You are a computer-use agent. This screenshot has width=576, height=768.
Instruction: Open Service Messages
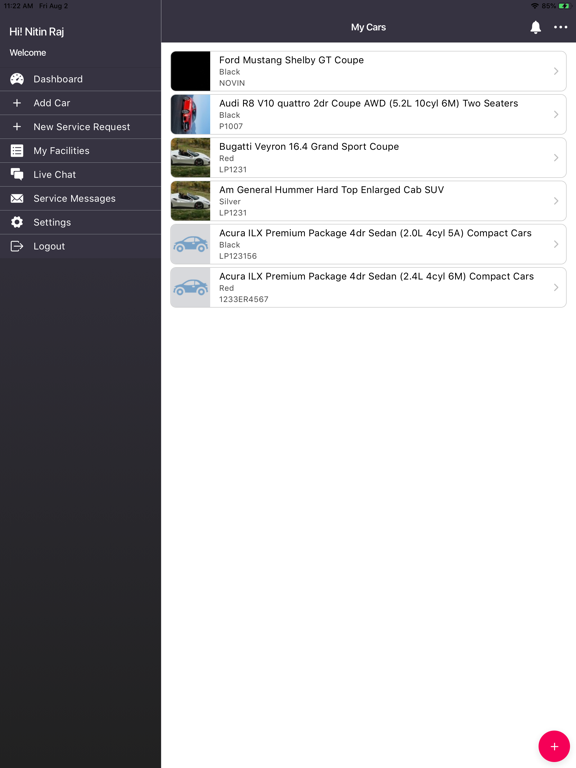tap(80, 198)
